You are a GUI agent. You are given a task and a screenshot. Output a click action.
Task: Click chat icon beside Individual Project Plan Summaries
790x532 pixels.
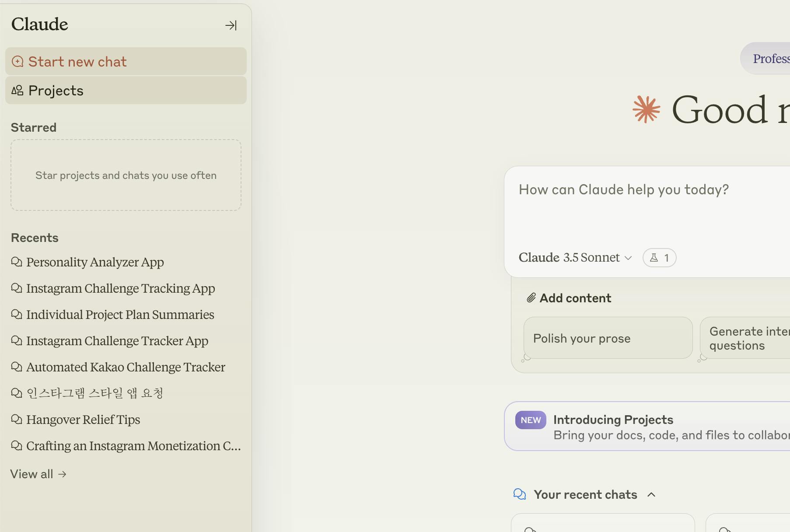(x=17, y=315)
